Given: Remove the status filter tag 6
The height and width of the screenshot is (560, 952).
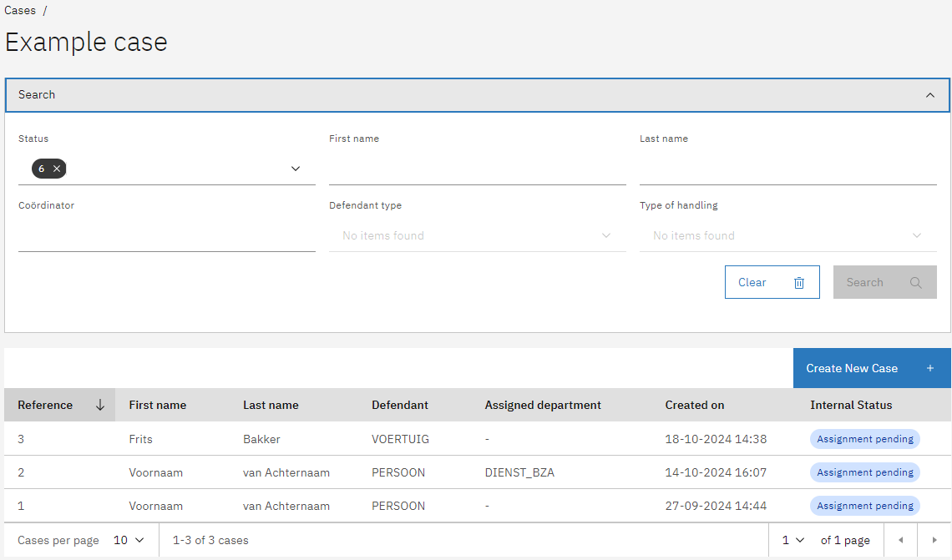Looking at the screenshot, I should point(57,169).
